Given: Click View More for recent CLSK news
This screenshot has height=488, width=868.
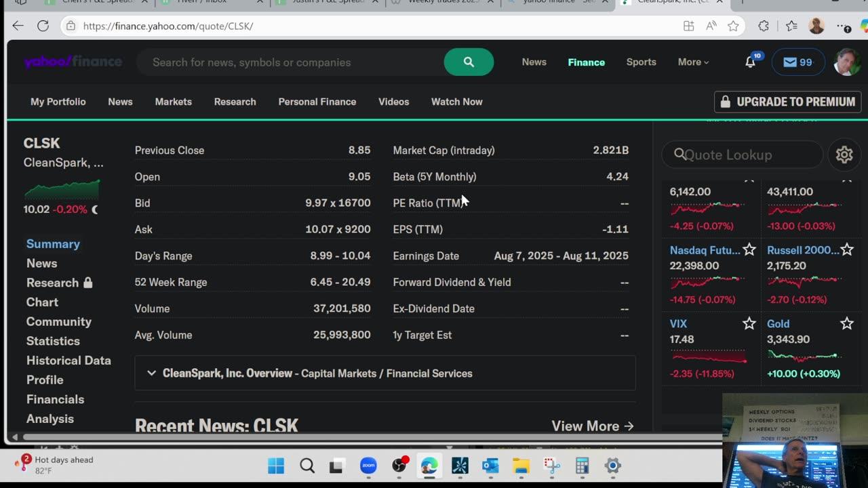Looking at the screenshot, I should coord(593,426).
